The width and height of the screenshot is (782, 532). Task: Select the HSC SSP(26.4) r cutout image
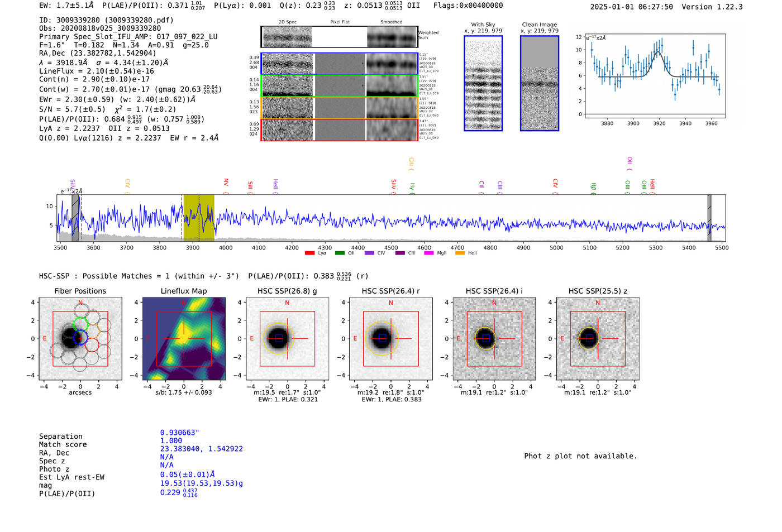(x=391, y=339)
